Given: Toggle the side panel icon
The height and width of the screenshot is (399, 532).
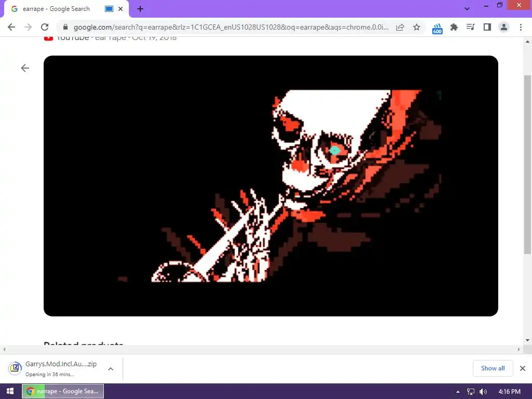Looking at the screenshot, I should coord(487,27).
